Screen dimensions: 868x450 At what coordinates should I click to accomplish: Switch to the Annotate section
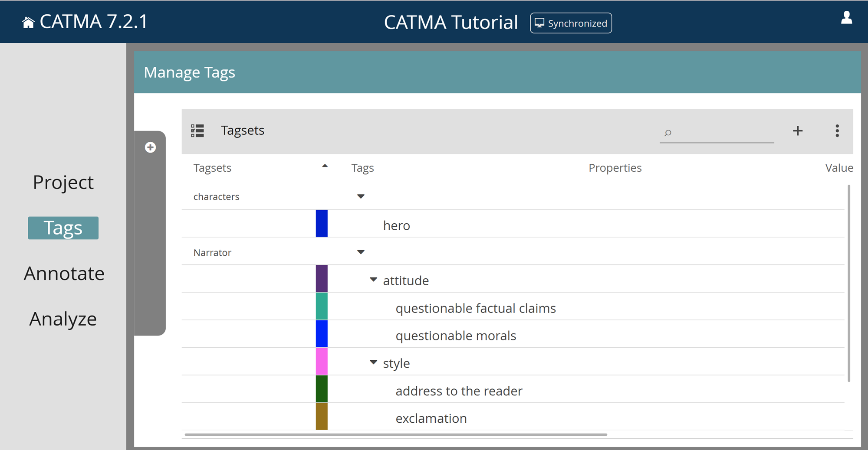tap(64, 273)
